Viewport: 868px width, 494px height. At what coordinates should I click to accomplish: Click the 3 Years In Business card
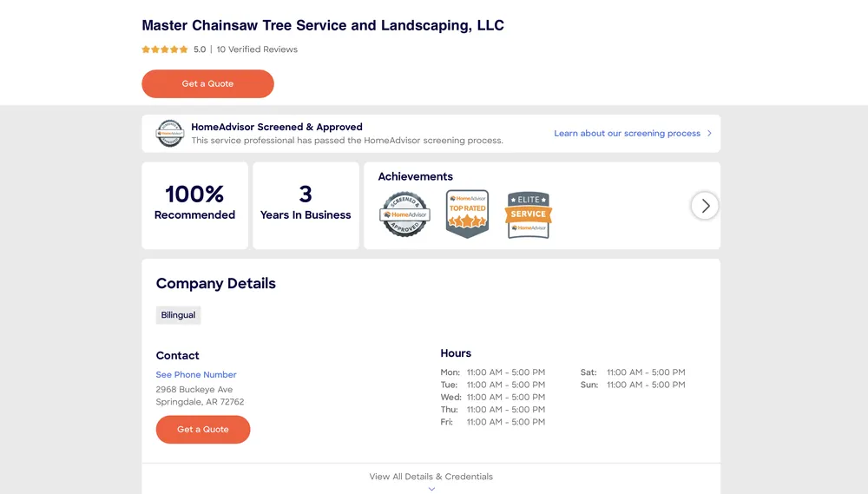[x=306, y=206]
